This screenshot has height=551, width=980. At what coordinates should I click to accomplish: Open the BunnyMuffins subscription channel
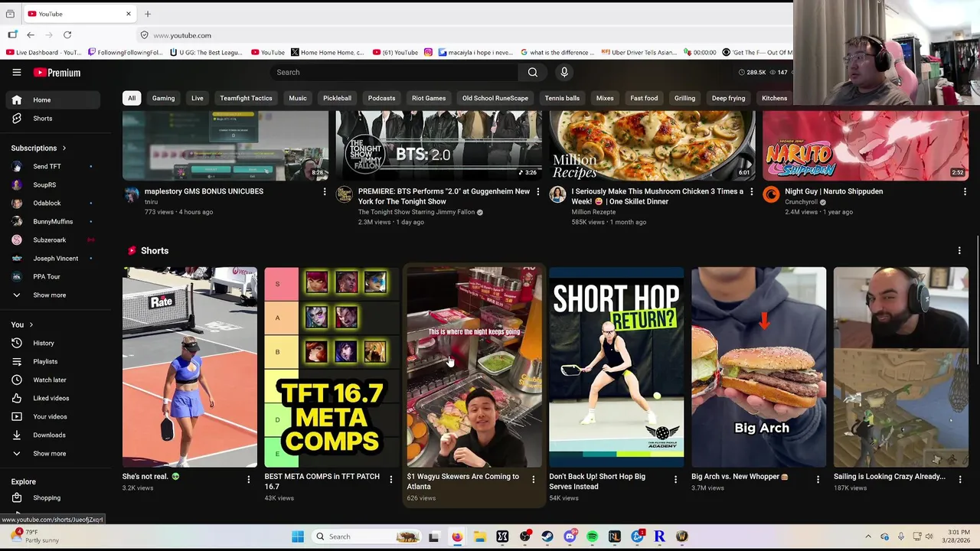[x=53, y=221]
